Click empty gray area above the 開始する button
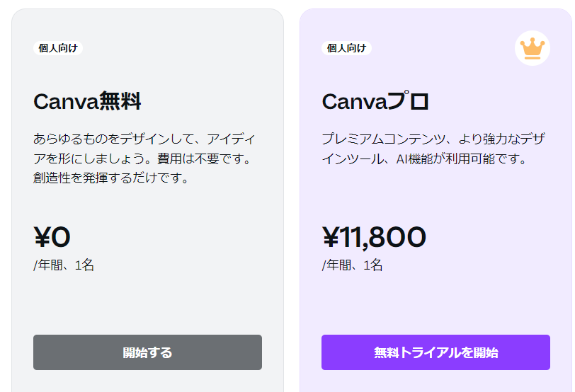The height and width of the screenshot is (392, 575). point(147,304)
